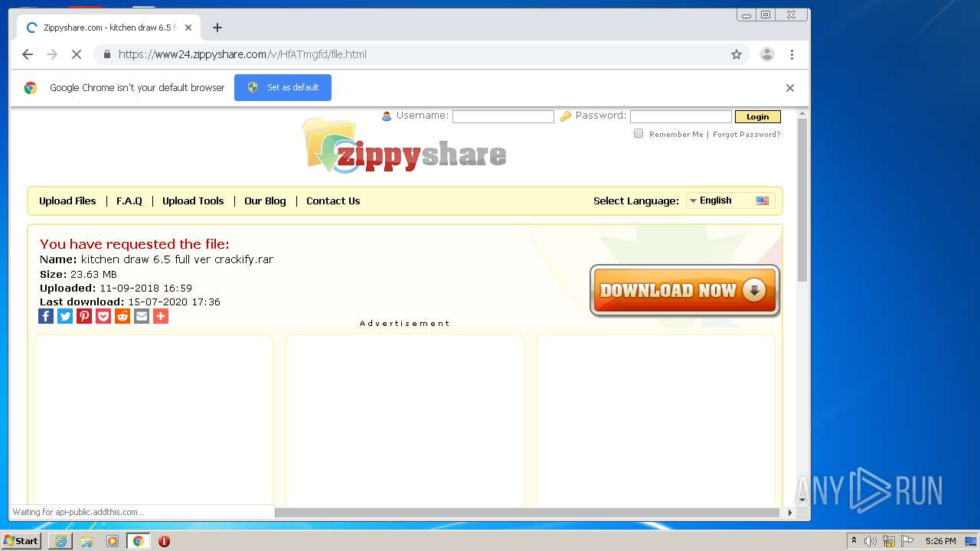Focus the Password input field
980x551 pixels.
(x=681, y=116)
